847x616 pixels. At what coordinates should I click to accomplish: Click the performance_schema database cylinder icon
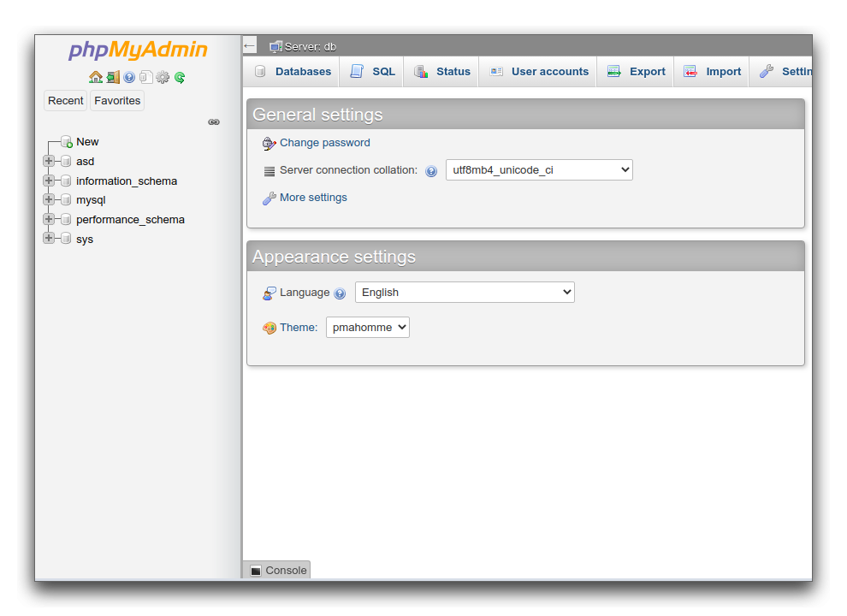point(66,219)
